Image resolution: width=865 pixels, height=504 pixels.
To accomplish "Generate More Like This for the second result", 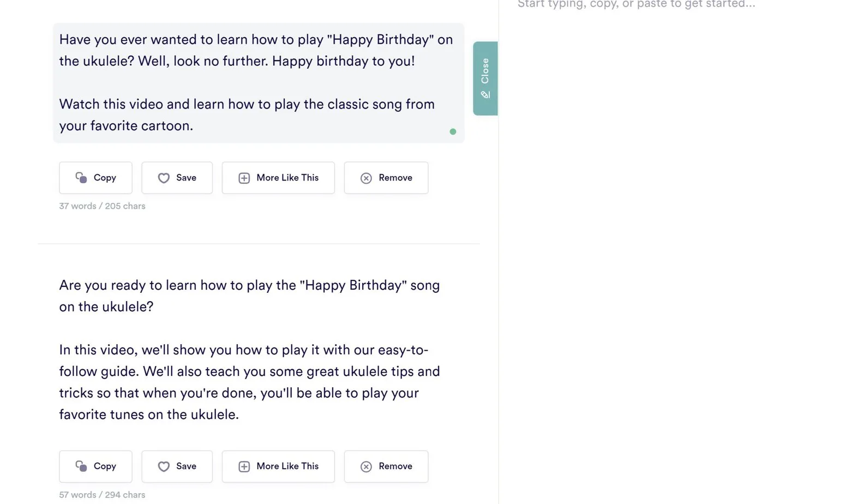I will 278,466.
